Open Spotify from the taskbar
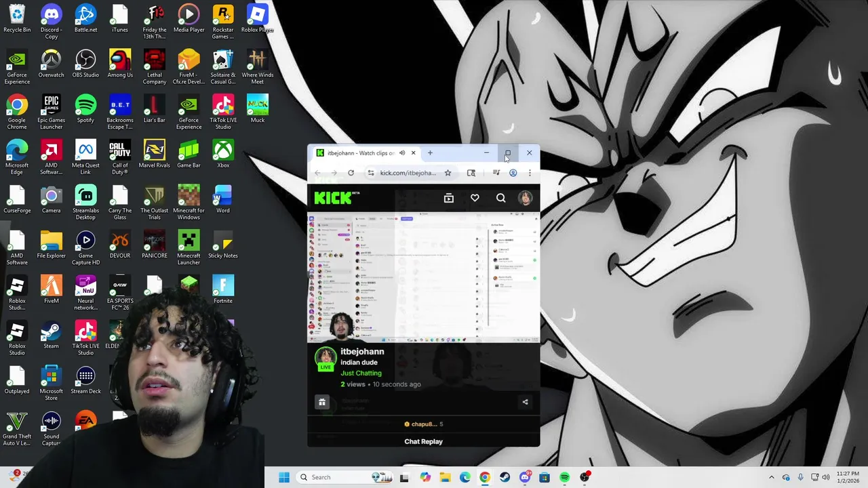The height and width of the screenshot is (488, 868). (x=564, y=477)
